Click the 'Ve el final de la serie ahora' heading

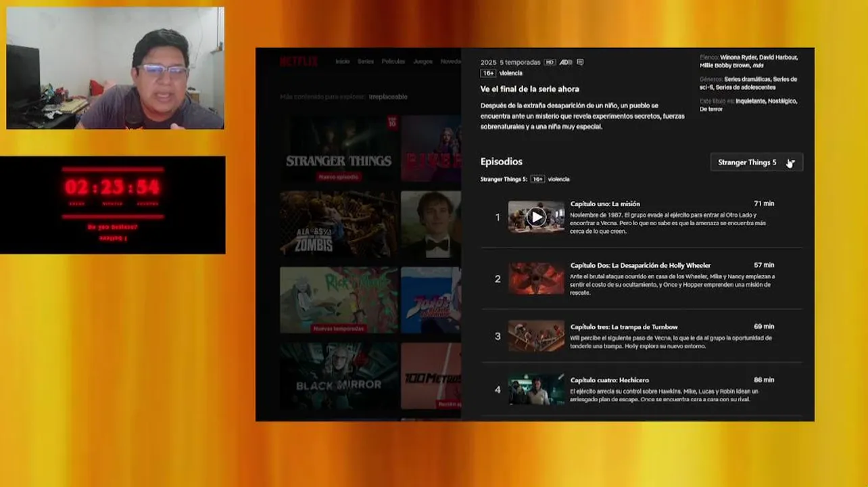click(x=529, y=89)
